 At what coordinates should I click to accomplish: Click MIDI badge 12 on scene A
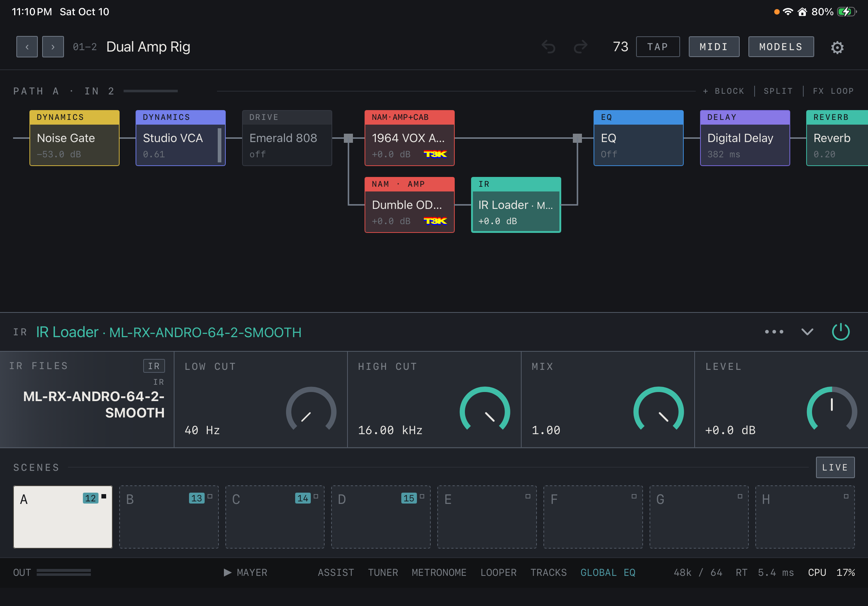pos(91,498)
